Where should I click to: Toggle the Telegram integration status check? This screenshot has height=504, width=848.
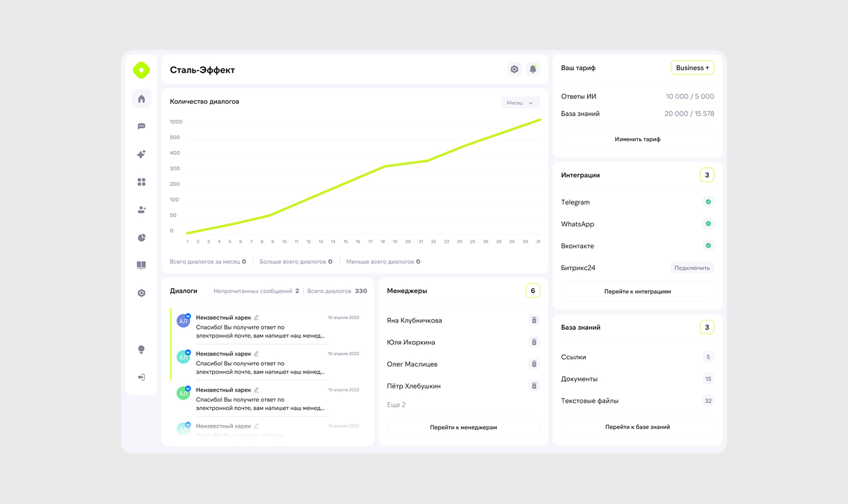[x=707, y=202]
